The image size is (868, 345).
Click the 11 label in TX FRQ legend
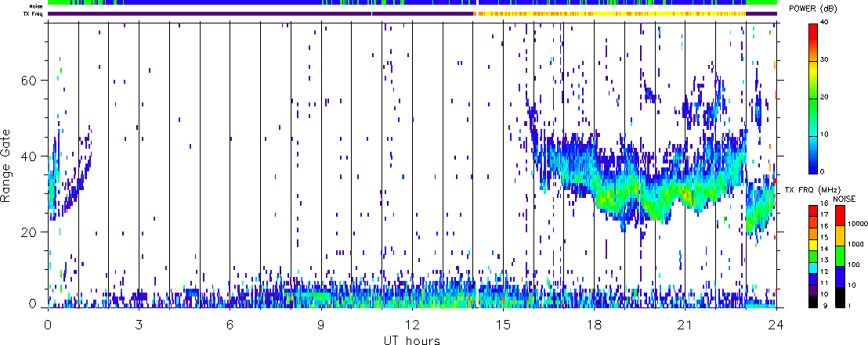pos(825,283)
